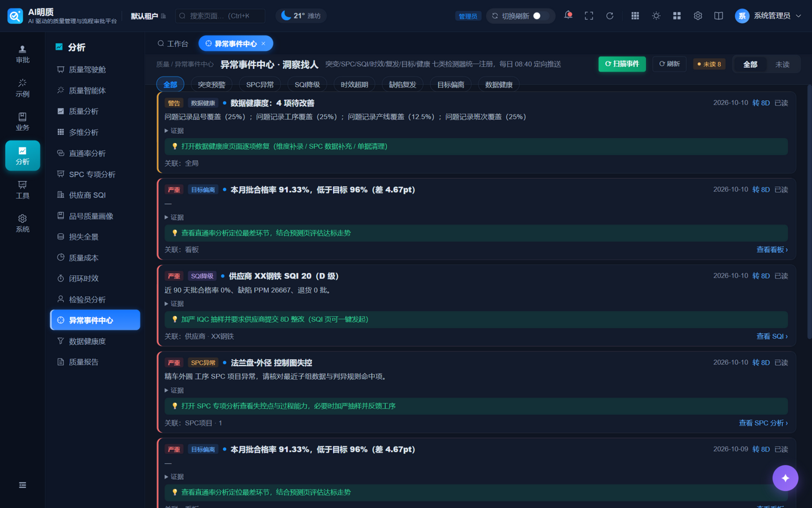812x508 pixels.
Task: Click the sun theme toggle icon
Action: (656, 16)
